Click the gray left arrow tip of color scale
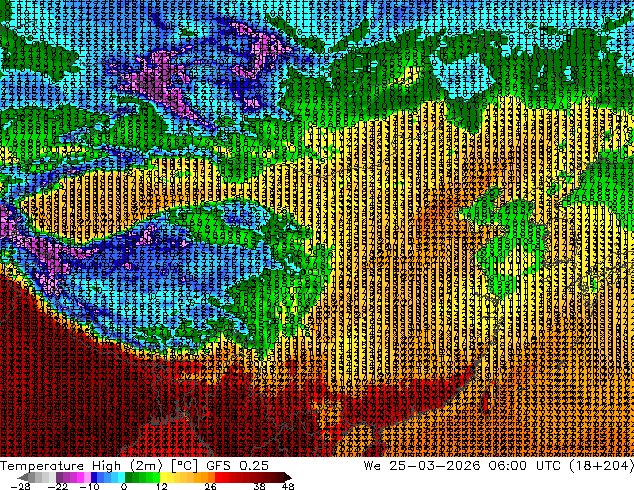Screen dimensions: 634x490 click(x=22, y=477)
